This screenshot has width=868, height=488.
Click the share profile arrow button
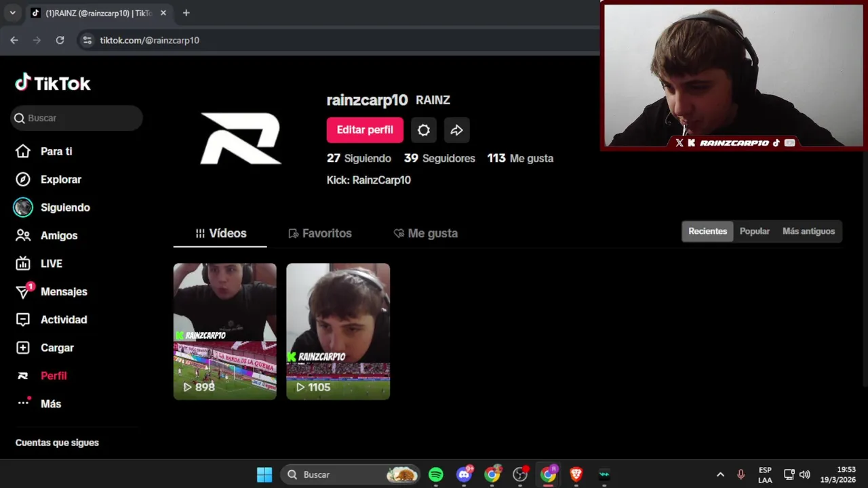[457, 130]
